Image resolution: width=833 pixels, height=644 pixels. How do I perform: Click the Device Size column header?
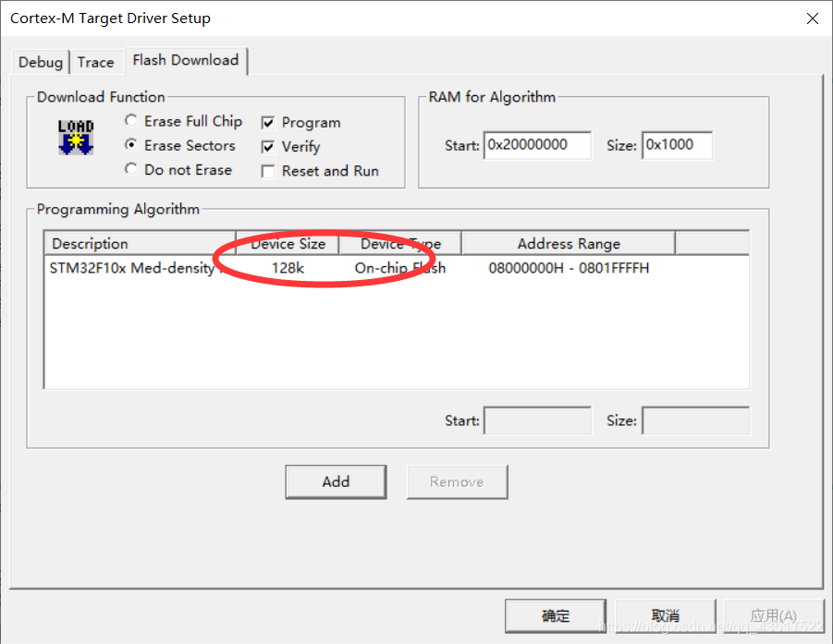(x=288, y=244)
